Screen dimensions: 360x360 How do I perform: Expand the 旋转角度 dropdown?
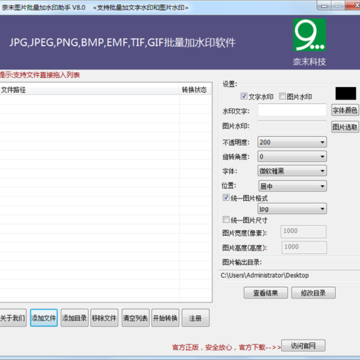click(292, 156)
